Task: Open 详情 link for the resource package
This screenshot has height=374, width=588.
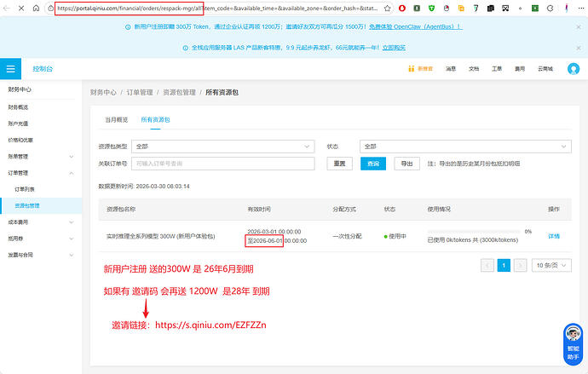Action: click(553, 235)
